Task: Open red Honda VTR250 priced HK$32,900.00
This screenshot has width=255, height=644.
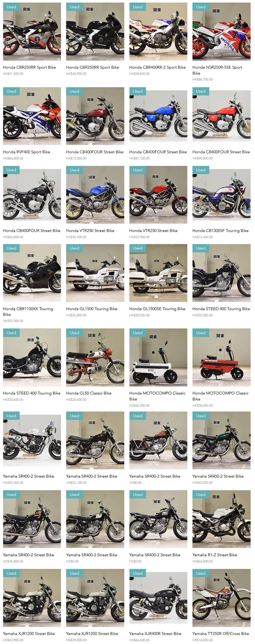Action: (158, 195)
